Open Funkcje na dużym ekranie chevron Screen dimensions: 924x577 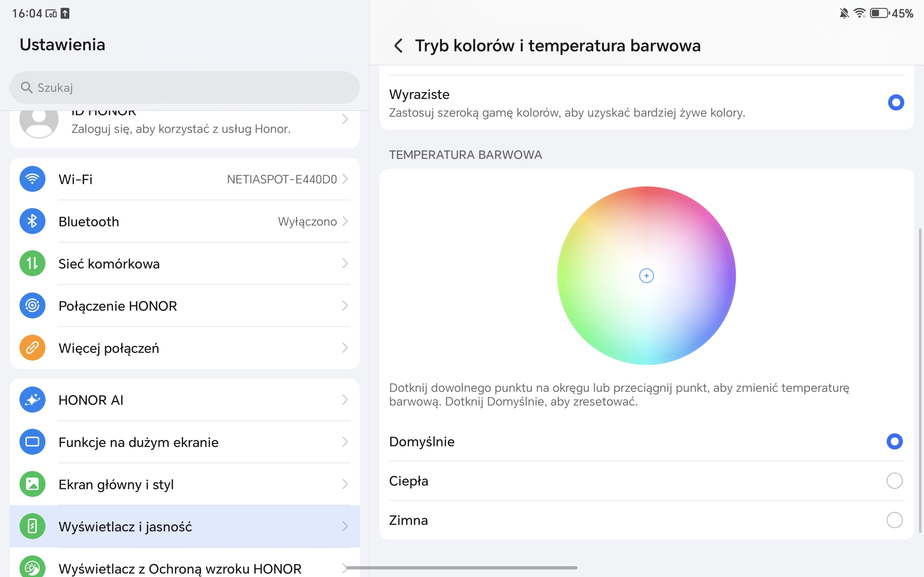click(x=345, y=442)
